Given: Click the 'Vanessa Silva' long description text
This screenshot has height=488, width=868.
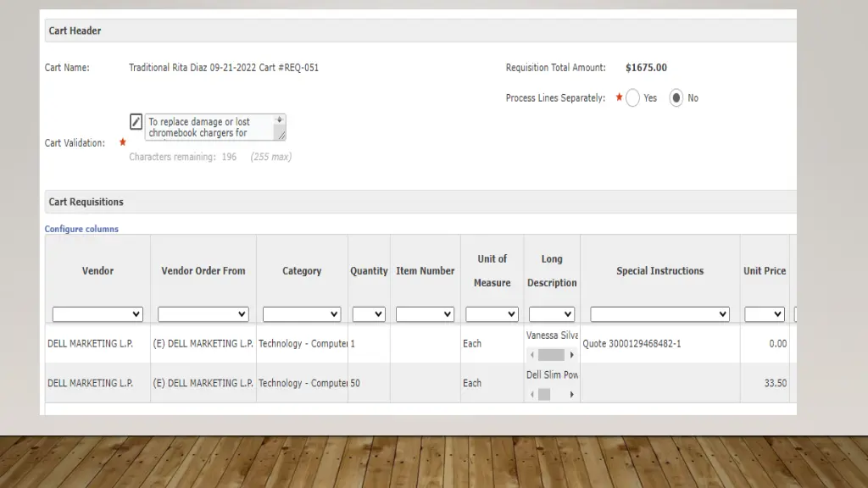Looking at the screenshot, I should [552, 335].
